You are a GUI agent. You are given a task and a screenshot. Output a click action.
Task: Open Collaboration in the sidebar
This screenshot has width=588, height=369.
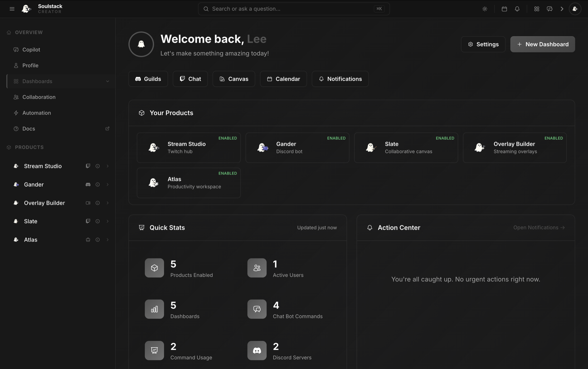(x=61, y=97)
